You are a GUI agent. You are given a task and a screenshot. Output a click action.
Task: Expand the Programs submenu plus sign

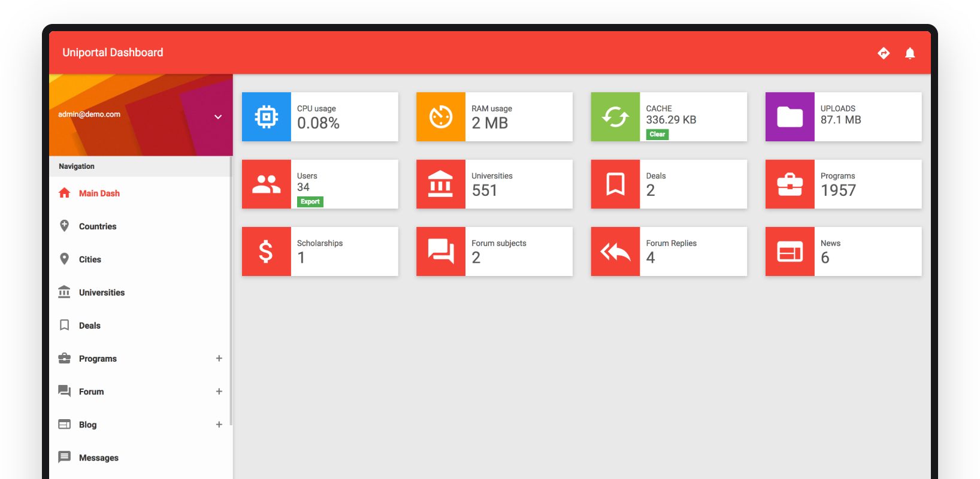point(219,358)
